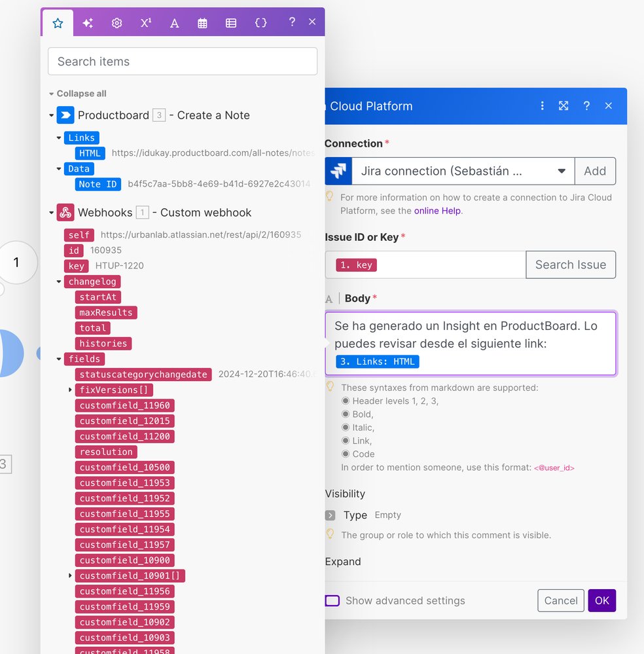Open the AI sparkle functions tab
644x654 pixels.
pyautogui.click(x=88, y=23)
